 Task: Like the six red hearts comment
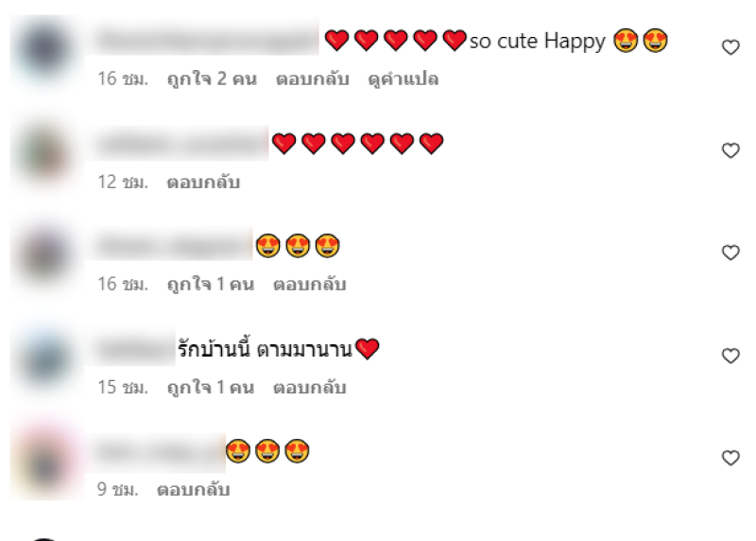click(730, 150)
